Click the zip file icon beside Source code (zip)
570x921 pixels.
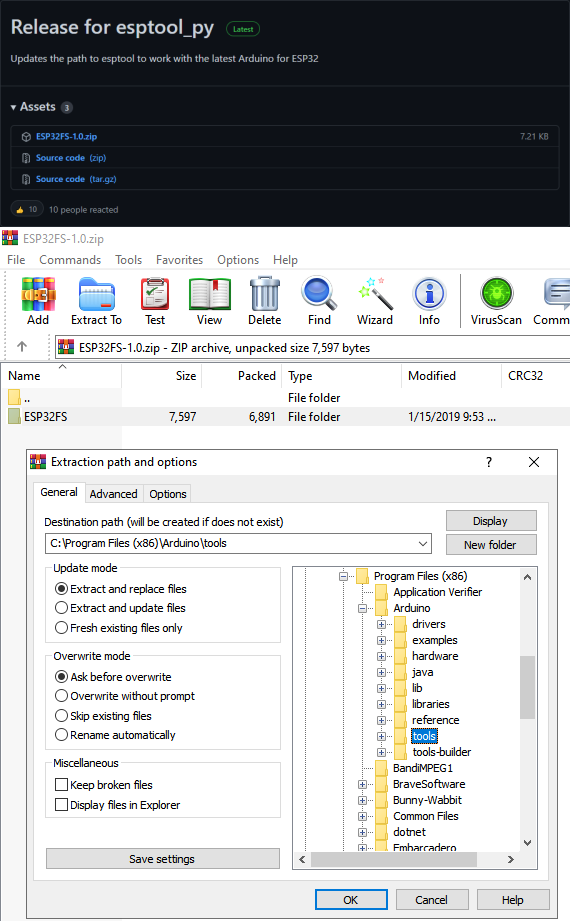26,158
